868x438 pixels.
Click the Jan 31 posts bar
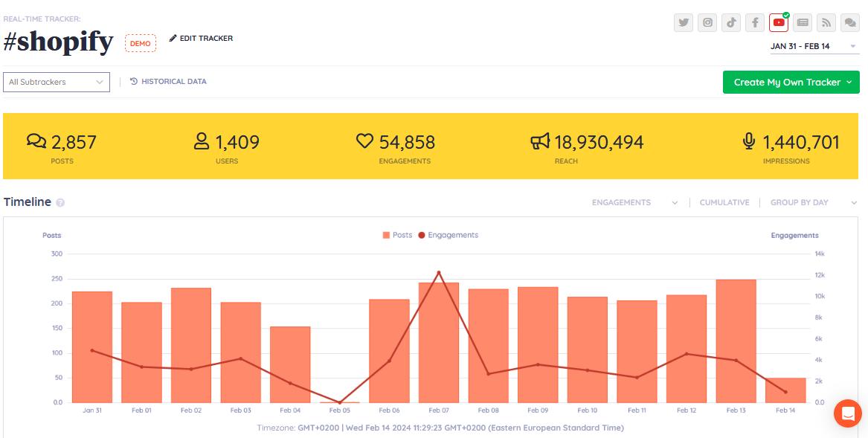[x=92, y=347]
